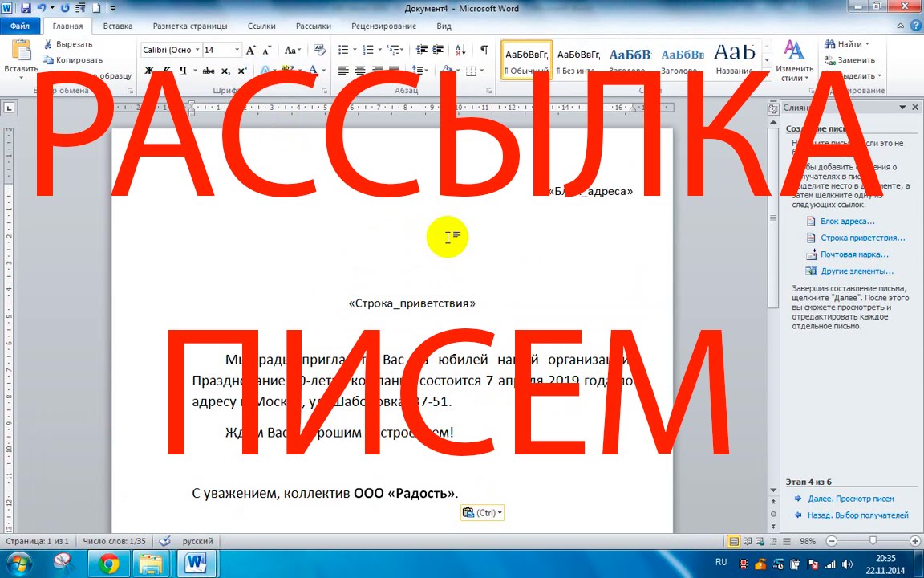Toggle superscript formatting
The width and height of the screenshot is (924, 578).
[242, 71]
